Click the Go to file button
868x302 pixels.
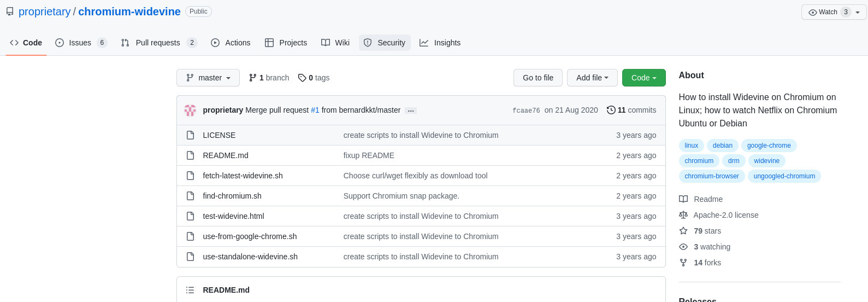click(x=538, y=78)
